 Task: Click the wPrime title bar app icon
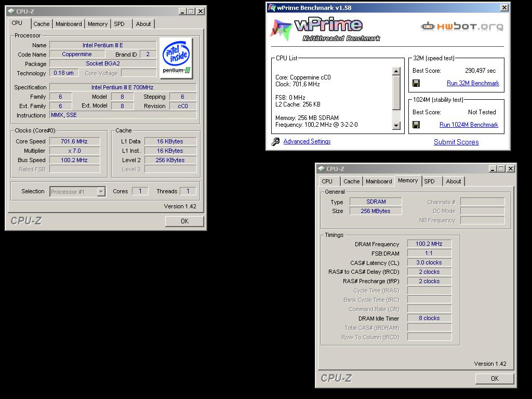tap(271, 7)
